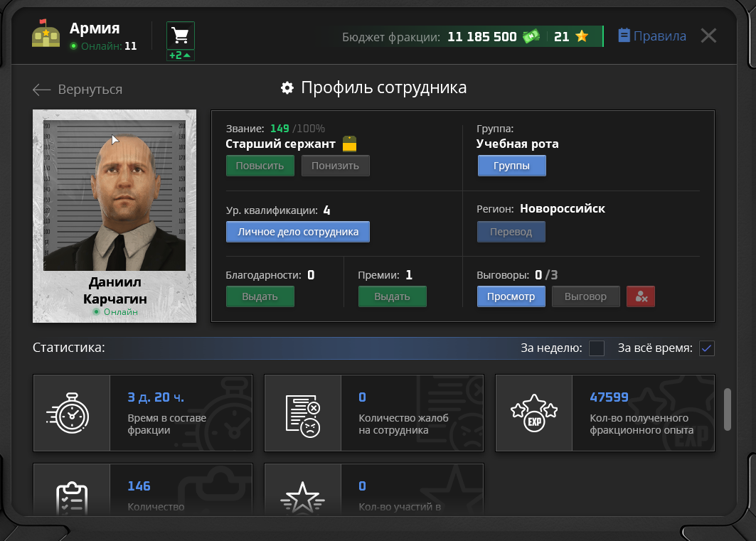This screenshot has width=756, height=541.
Task: Click the Army faction base icon
Action: tap(46, 33)
